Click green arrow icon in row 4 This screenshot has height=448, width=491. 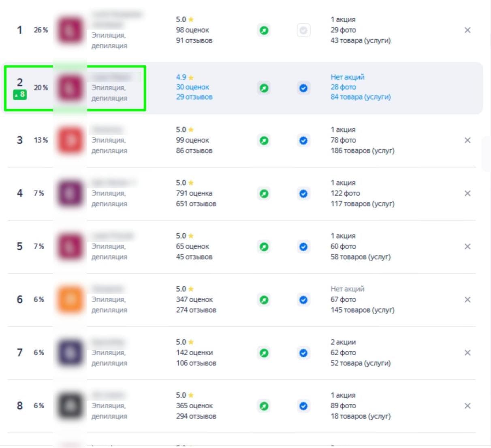tap(264, 194)
